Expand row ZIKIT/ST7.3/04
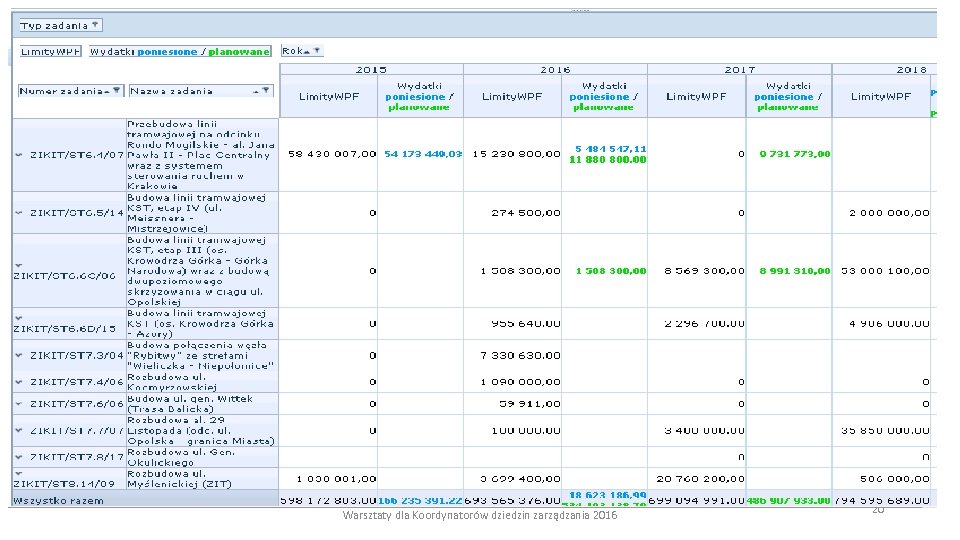Screen dimensions: 960x540 click(x=19, y=355)
